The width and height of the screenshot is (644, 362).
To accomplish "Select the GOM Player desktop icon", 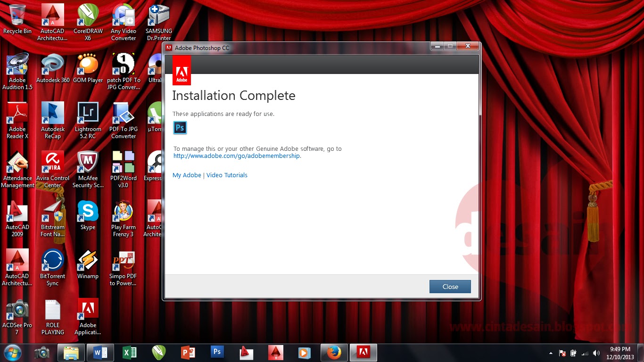I will point(88,68).
